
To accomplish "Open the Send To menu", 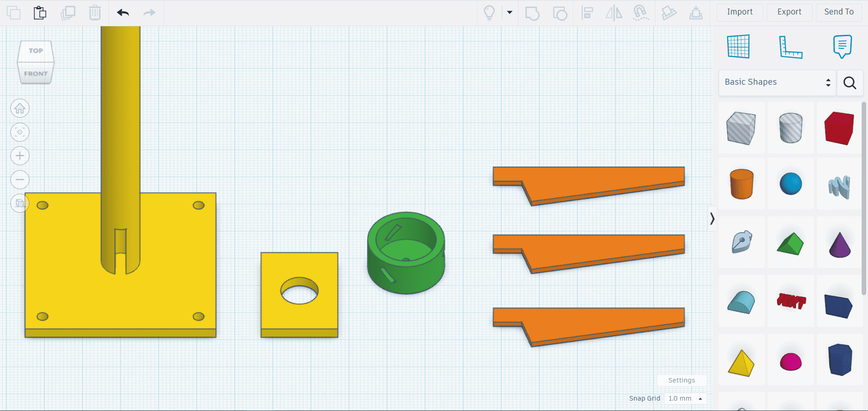I will [839, 12].
